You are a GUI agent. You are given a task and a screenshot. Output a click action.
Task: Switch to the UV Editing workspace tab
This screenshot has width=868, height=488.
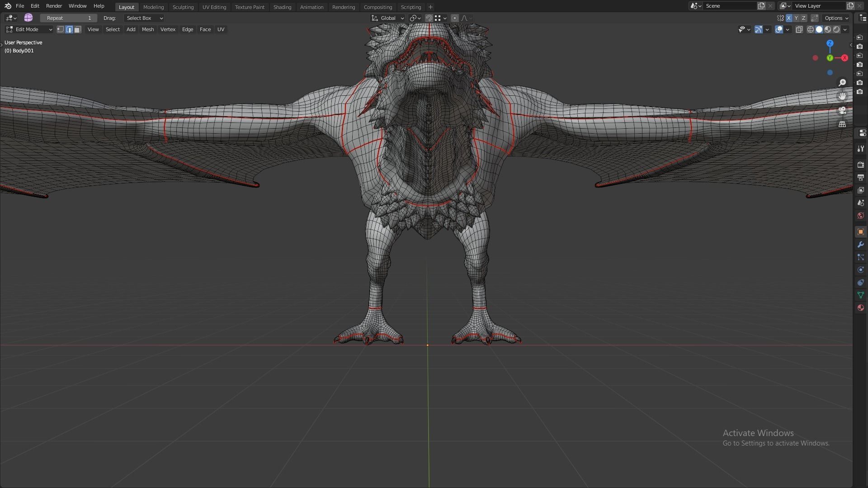(214, 7)
